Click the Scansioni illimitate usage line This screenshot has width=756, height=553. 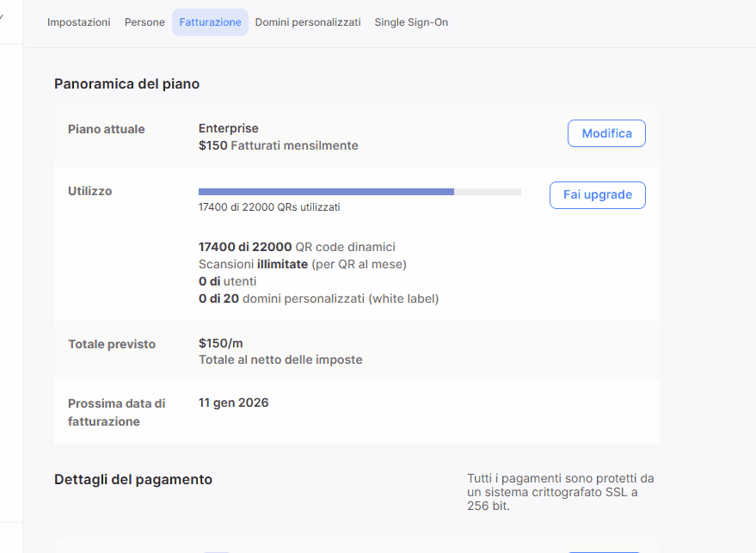click(302, 264)
